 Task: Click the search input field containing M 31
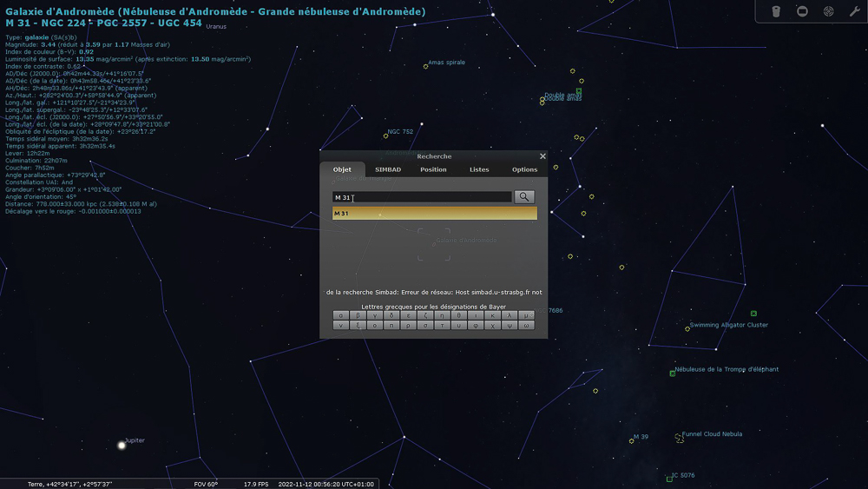click(422, 197)
